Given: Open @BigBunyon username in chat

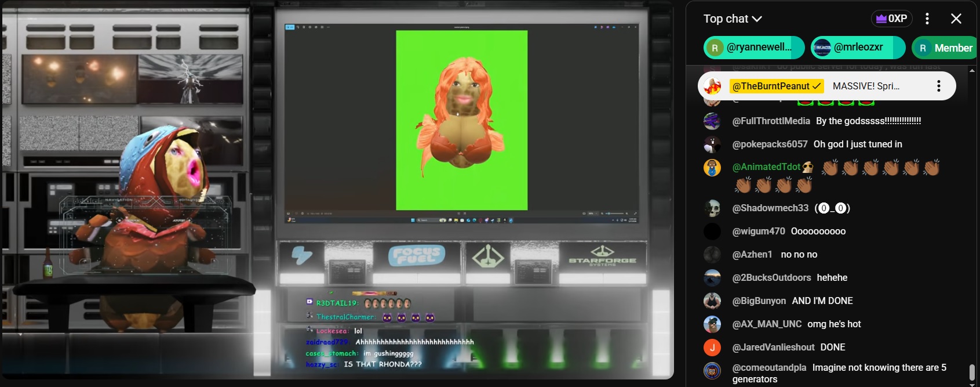Looking at the screenshot, I should click(x=759, y=301).
